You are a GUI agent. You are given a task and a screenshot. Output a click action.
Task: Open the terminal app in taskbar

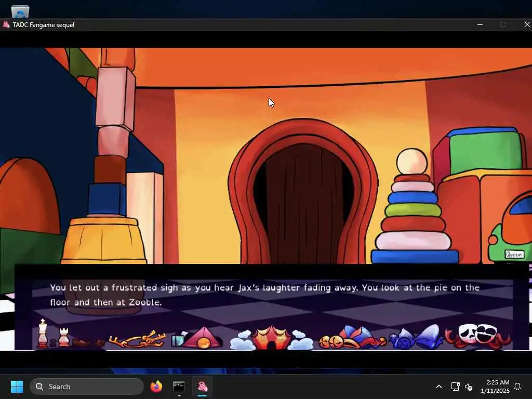(x=179, y=387)
